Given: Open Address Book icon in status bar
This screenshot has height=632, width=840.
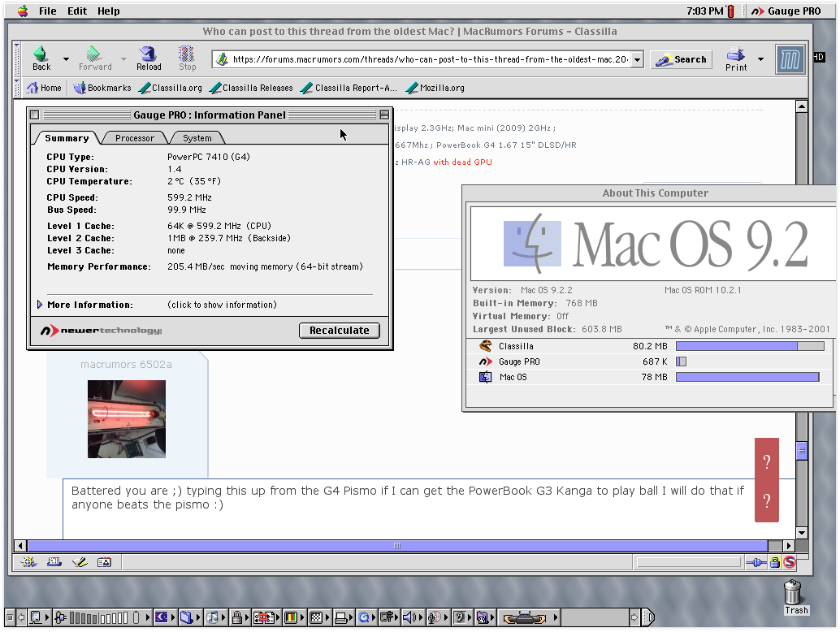Looking at the screenshot, I should (105, 562).
